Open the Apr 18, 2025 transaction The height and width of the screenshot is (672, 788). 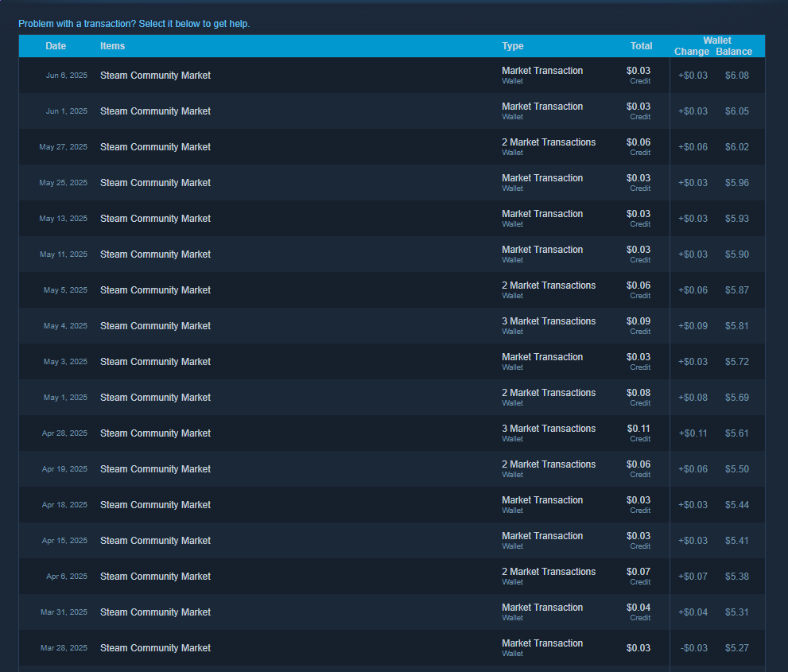(x=392, y=505)
